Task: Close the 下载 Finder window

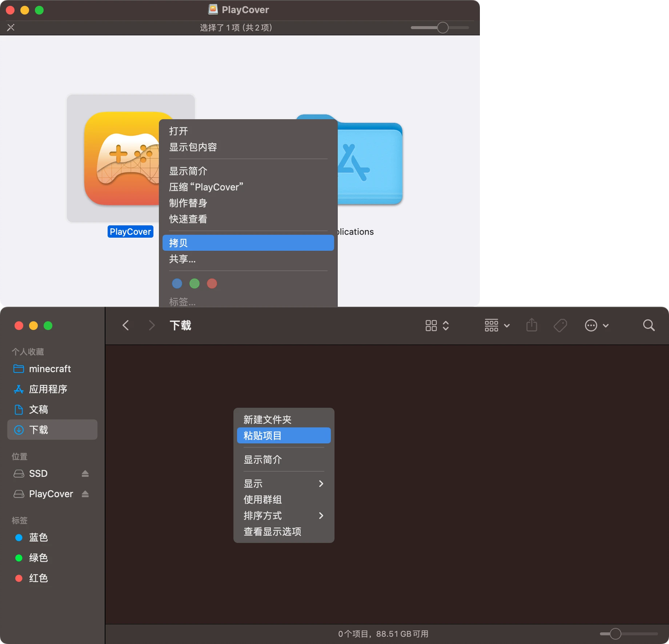Action: coord(19,325)
